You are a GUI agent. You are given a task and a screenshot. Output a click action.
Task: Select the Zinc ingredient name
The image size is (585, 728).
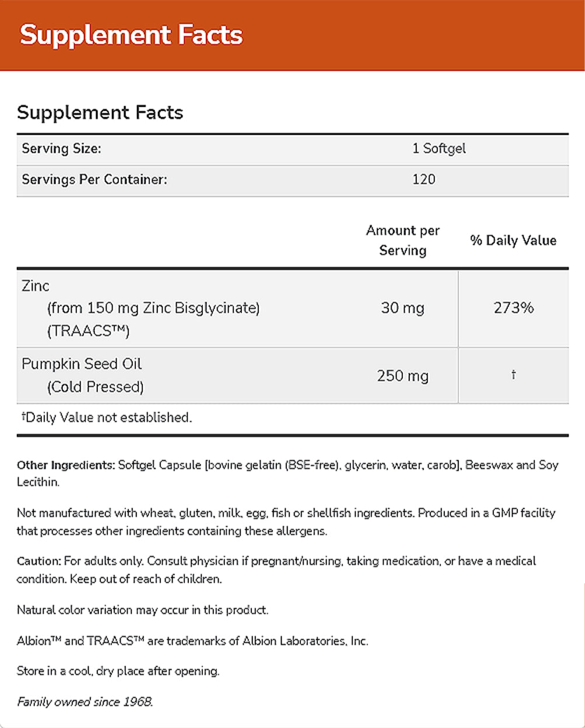pos(36,286)
